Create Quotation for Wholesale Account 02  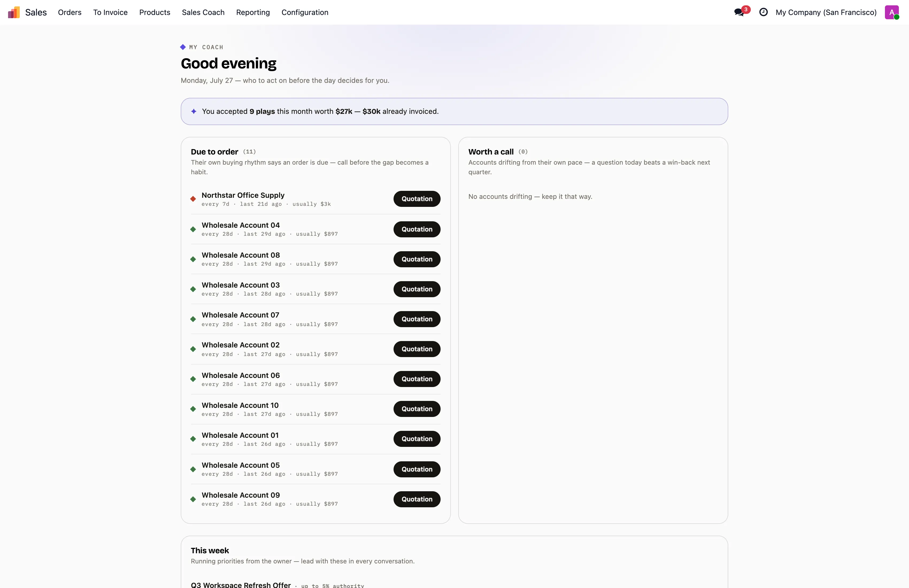click(417, 349)
